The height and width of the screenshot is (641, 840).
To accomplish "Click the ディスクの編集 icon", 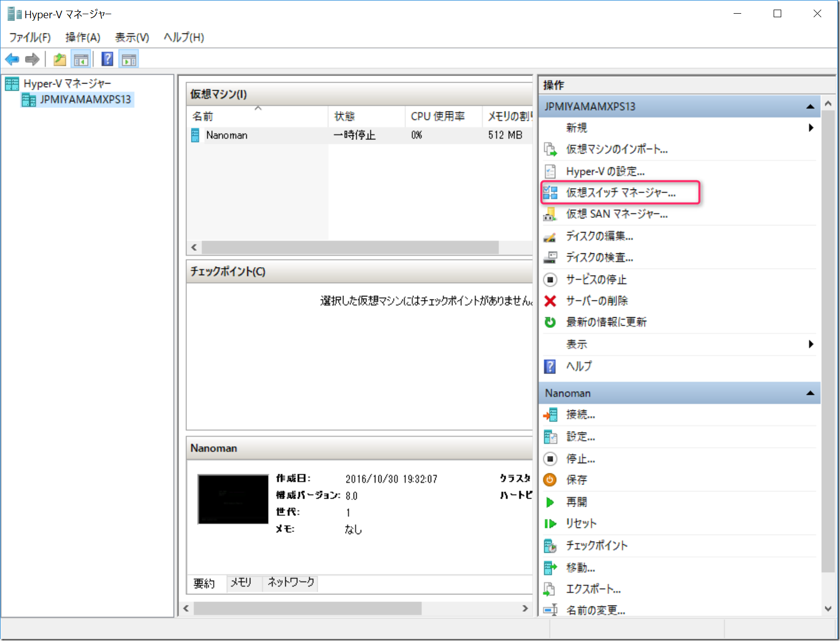I will click(550, 236).
